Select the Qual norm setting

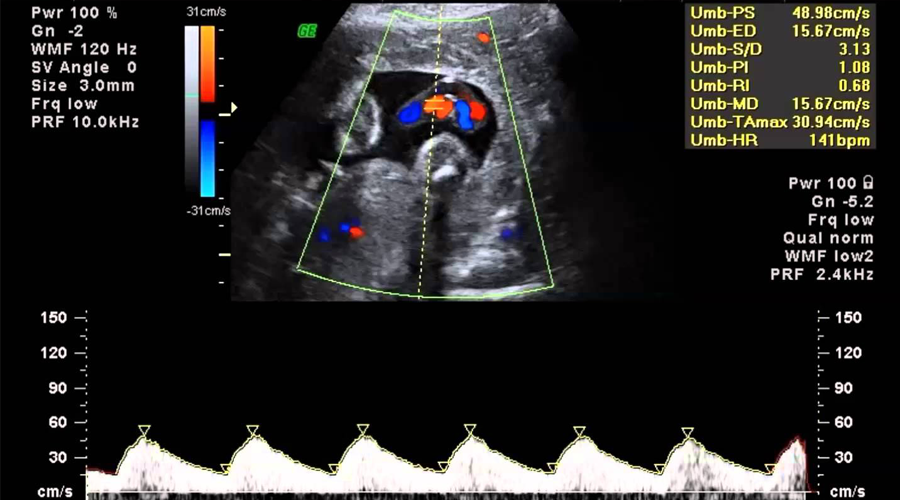(x=828, y=238)
